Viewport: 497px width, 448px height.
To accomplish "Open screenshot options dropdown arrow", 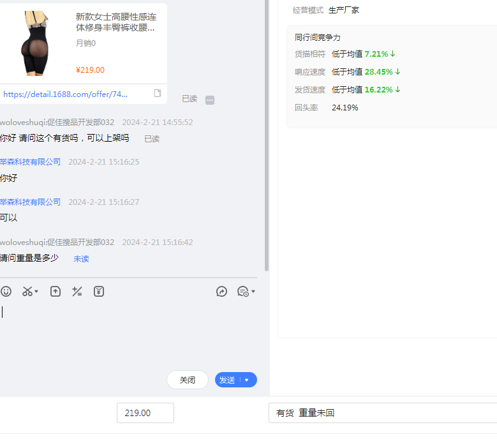I will [x=36, y=292].
